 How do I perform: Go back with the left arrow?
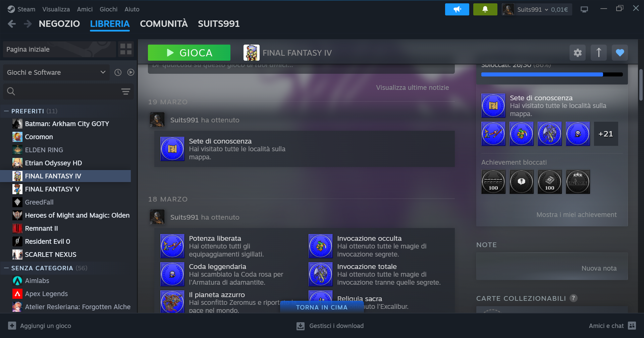coord(12,24)
